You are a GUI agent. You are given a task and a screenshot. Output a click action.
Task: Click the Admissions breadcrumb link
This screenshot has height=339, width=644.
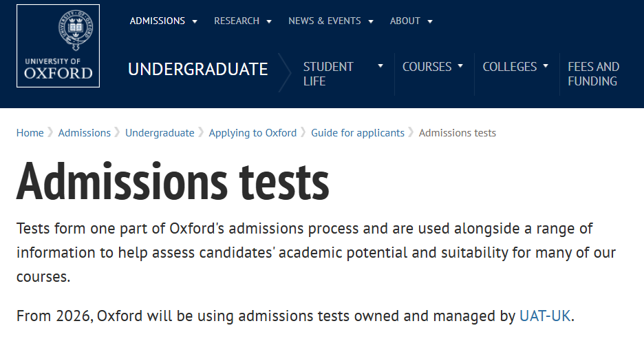[x=84, y=133]
